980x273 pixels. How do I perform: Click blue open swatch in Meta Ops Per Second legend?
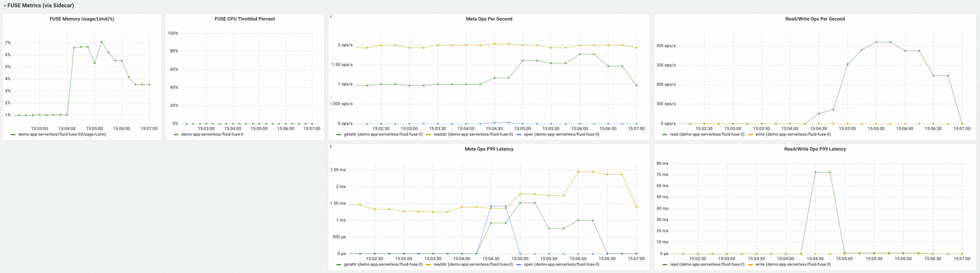pos(519,134)
